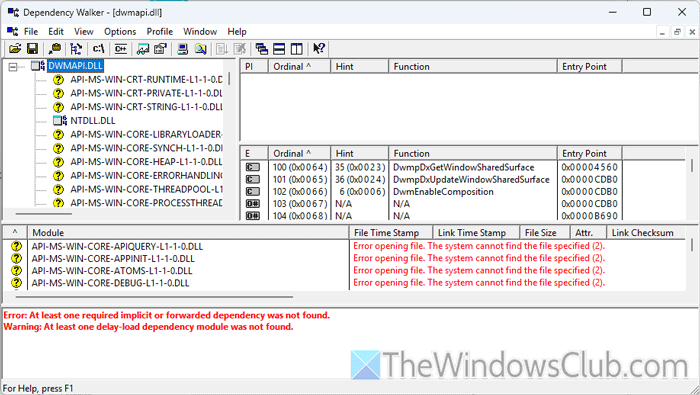The height and width of the screenshot is (395, 700).
Task: Open the Profile menu
Action: click(160, 32)
